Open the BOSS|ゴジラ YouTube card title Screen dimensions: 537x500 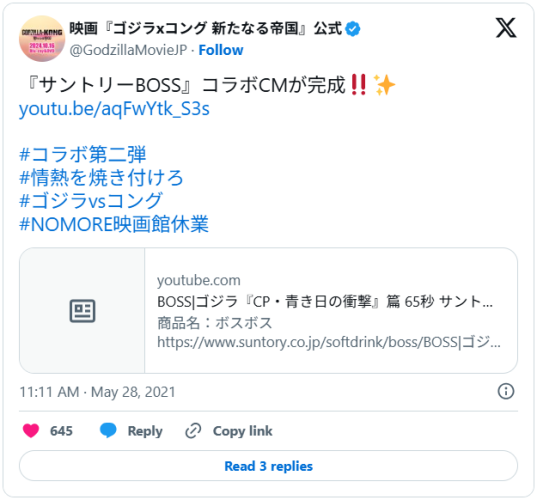(x=325, y=302)
